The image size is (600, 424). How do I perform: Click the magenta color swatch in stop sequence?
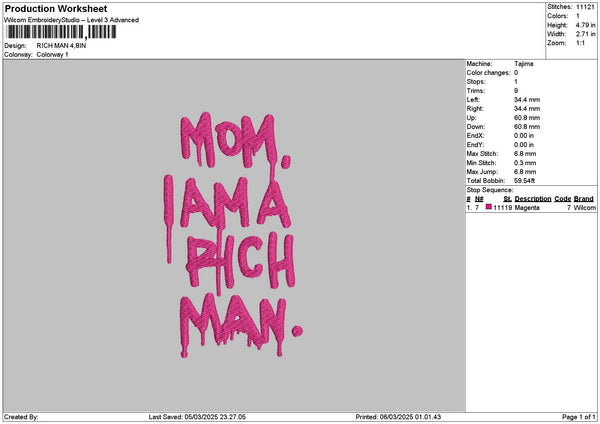pyautogui.click(x=489, y=207)
